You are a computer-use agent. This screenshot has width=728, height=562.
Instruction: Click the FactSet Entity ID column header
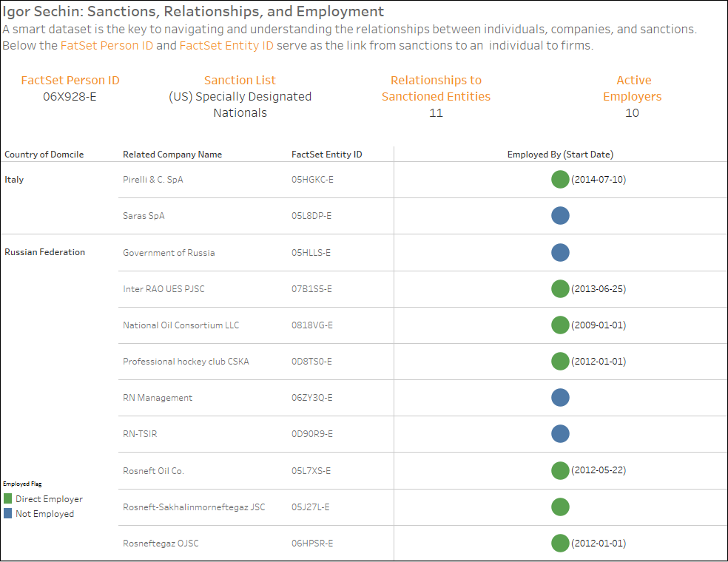327,155
